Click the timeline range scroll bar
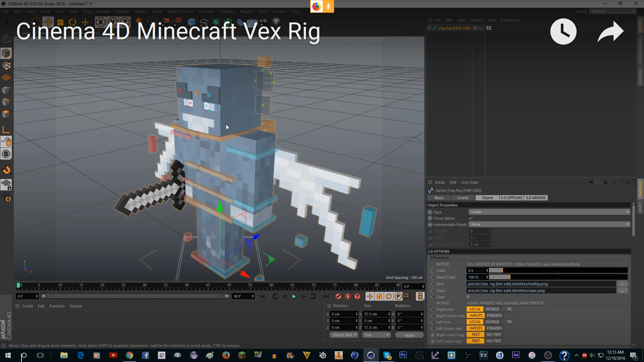 click(135, 296)
